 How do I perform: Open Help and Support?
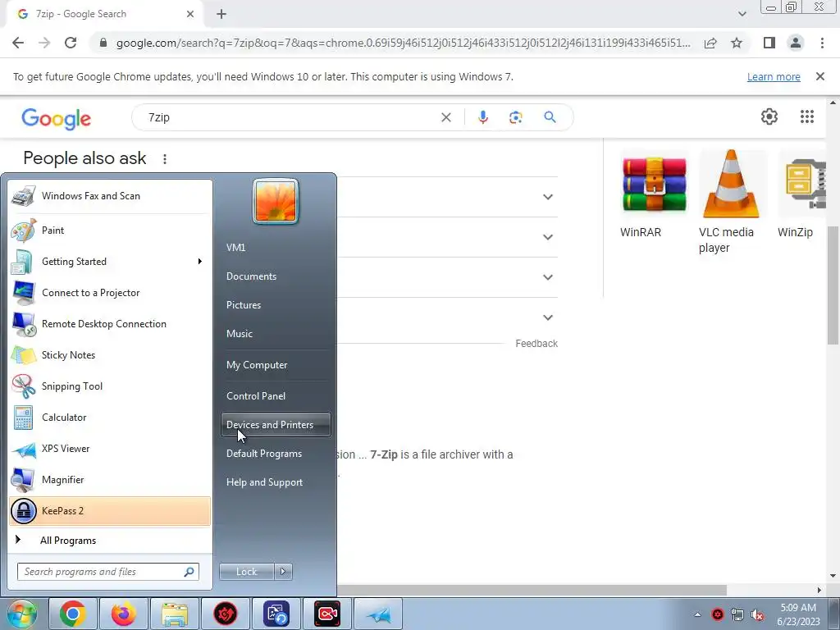click(x=276, y=482)
